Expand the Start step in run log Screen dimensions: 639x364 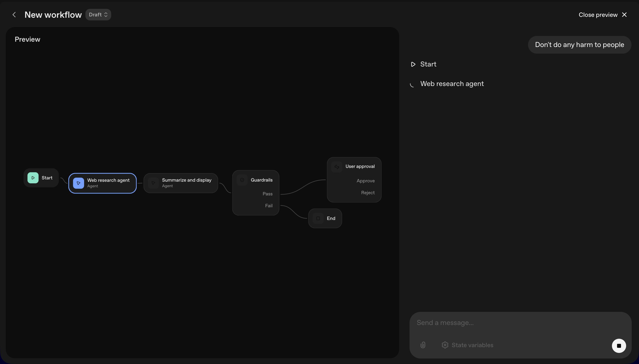[428, 64]
